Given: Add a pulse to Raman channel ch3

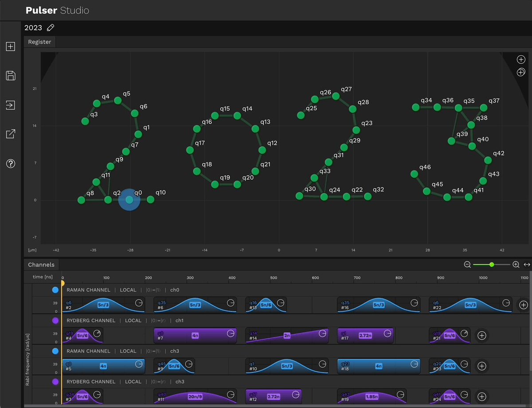Looking at the screenshot, I should [x=482, y=366].
